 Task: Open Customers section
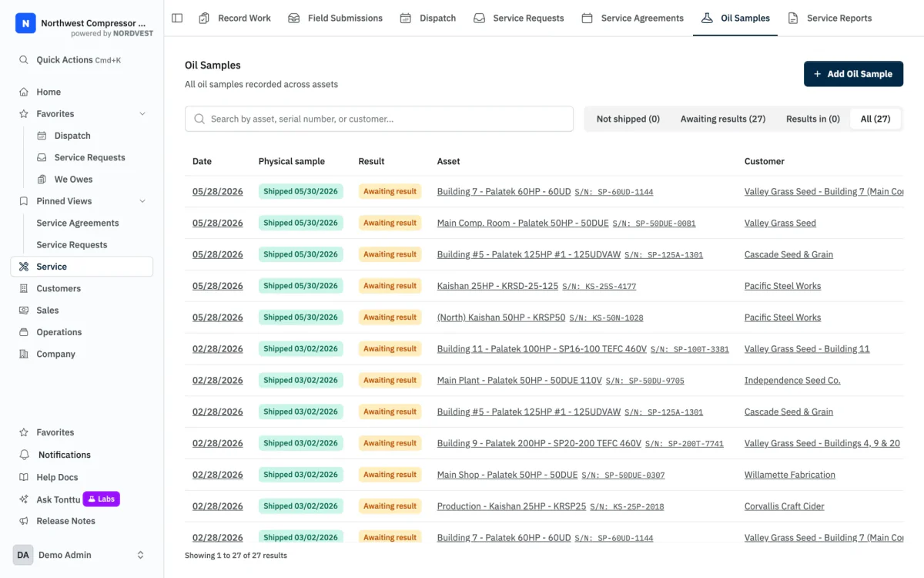pyautogui.click(x=59, y=288)
